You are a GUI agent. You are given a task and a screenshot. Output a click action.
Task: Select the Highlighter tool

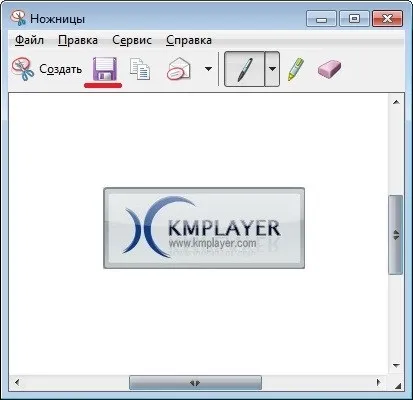(295, 69)
